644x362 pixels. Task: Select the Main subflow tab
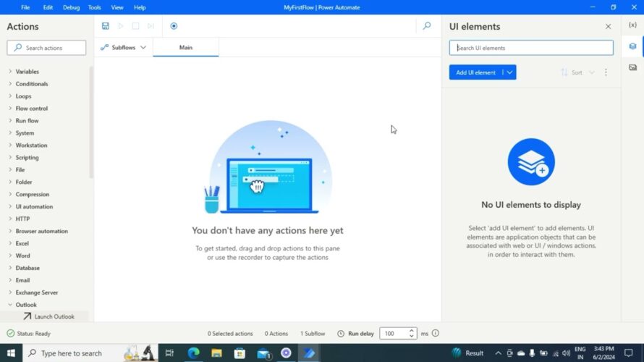point(186,47)
